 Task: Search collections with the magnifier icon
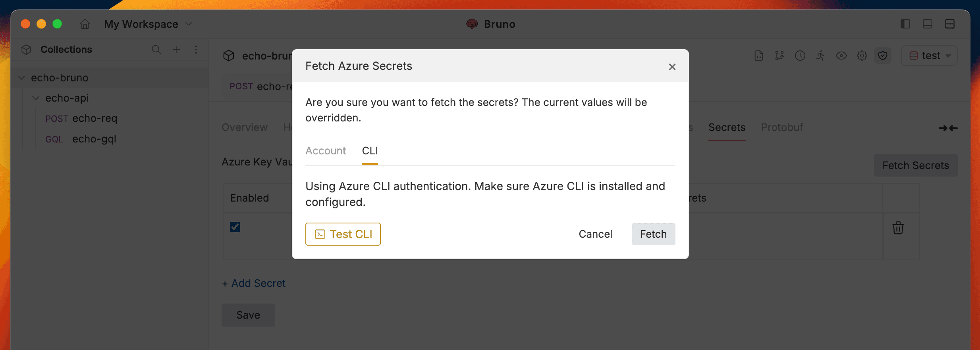(x=156, y=50)
